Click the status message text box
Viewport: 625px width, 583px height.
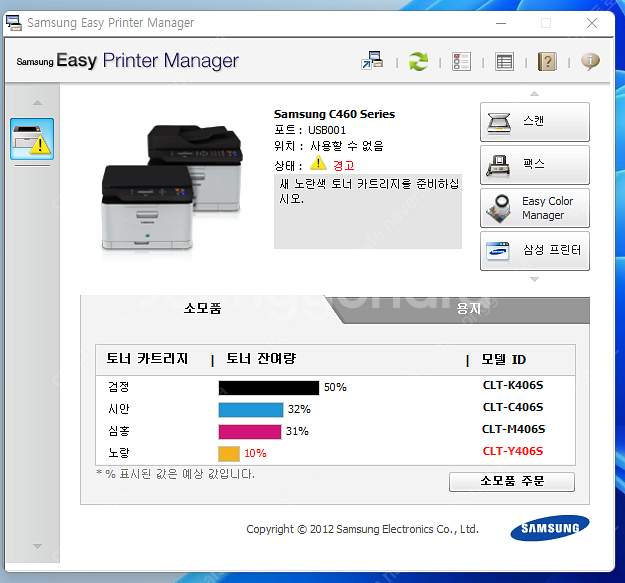368,211
